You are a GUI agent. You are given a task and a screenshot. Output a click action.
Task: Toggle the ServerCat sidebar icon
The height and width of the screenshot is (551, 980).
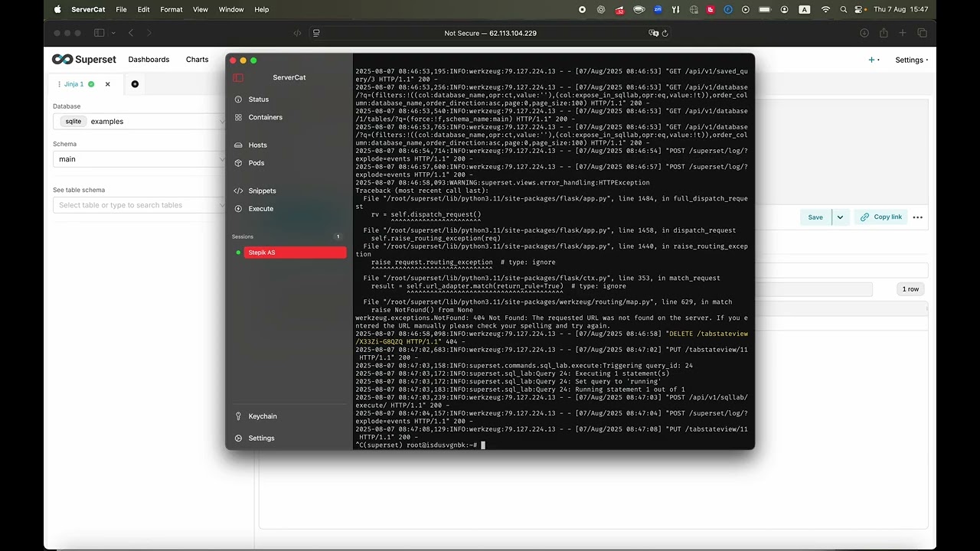click(x=238, y=77)
